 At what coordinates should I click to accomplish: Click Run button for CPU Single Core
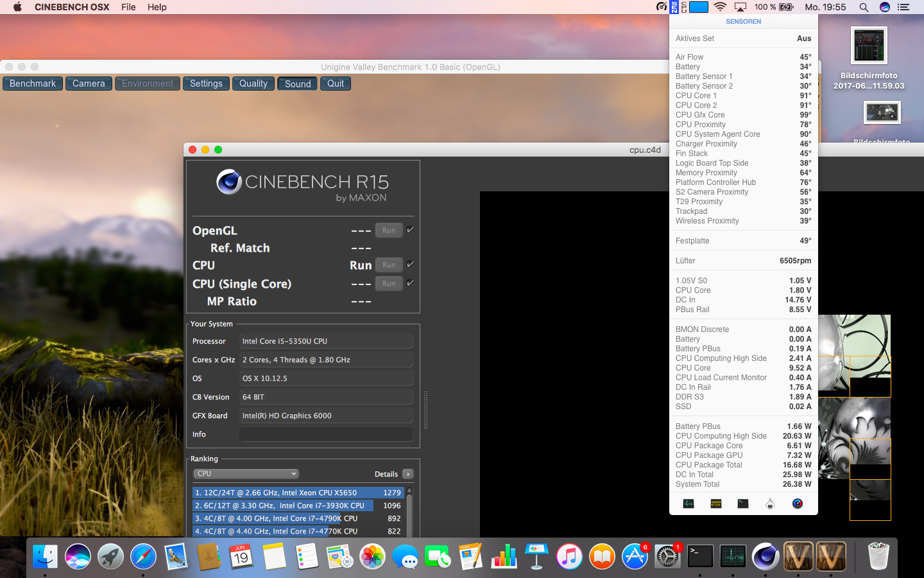pos(389,283)
